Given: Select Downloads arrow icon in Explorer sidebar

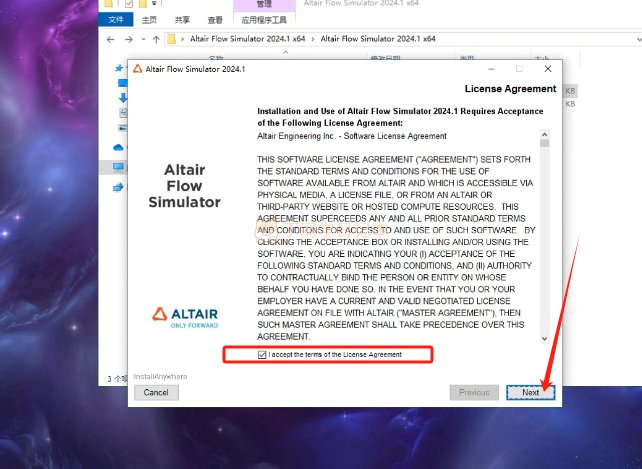Looking at the screenshot, I should point(122,98).
